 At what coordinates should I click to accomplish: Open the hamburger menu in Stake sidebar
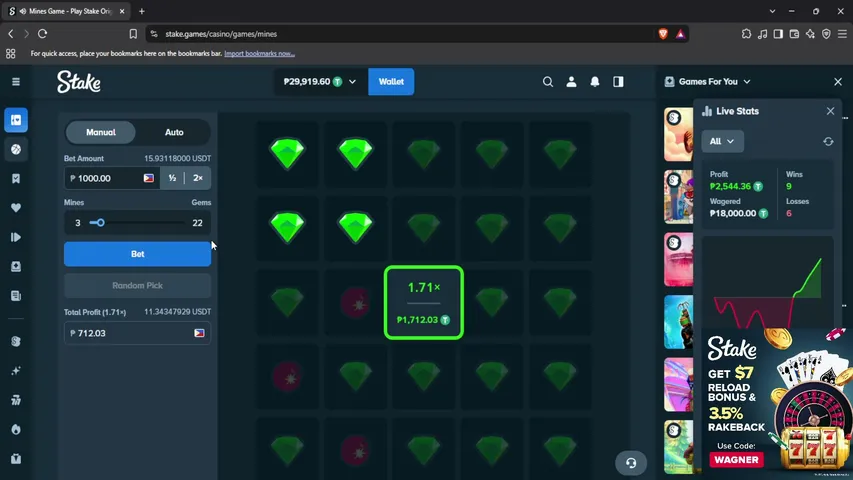pos(16,82)
